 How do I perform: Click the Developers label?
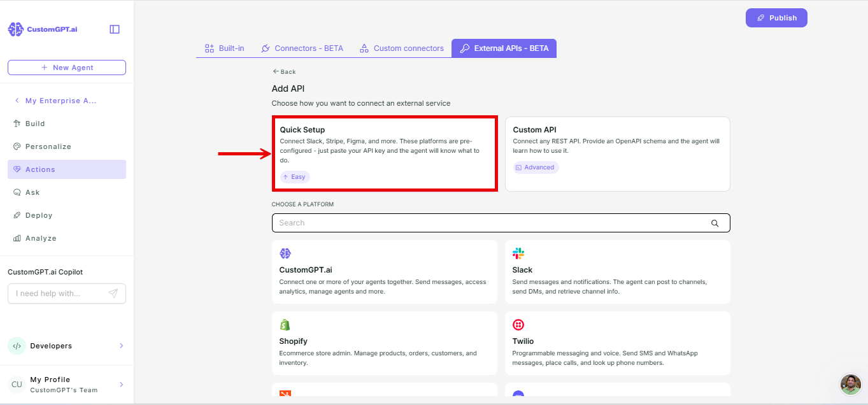coord(51,346)
